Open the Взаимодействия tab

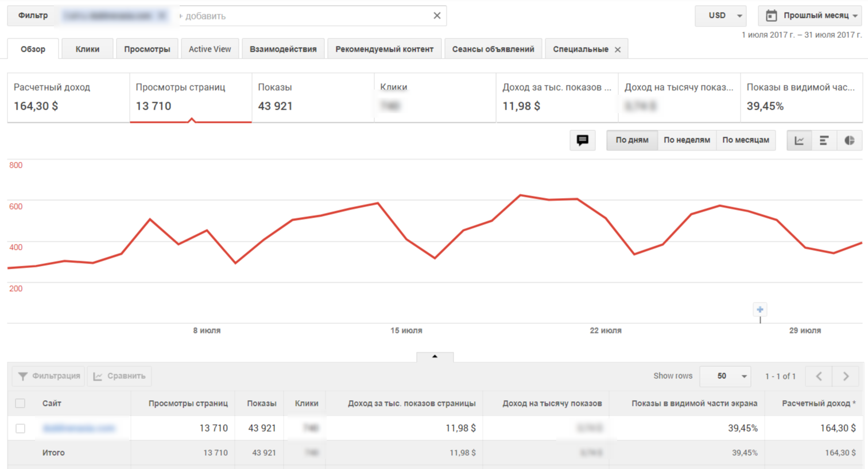[x=283, y=49]
